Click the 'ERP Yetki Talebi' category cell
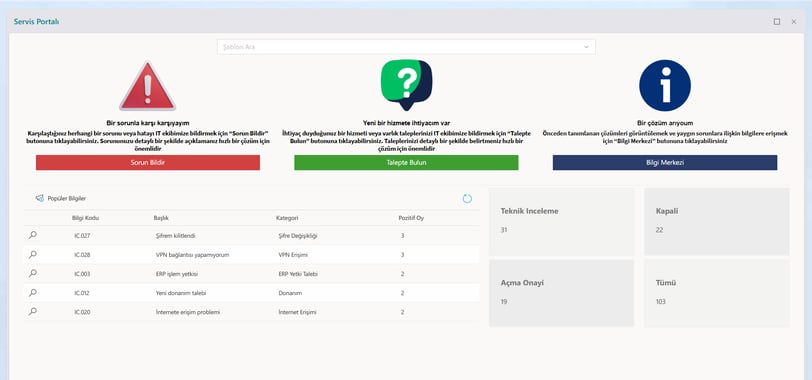 (x=298, y=274)
